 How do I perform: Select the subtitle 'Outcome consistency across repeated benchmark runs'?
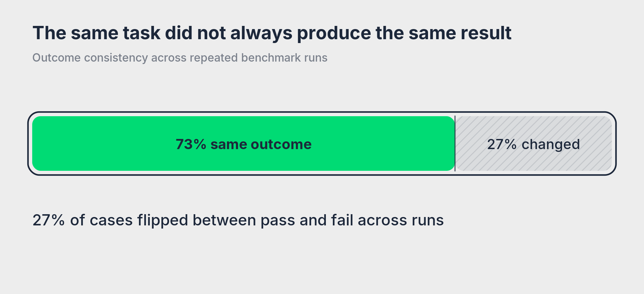click(180, 58)
